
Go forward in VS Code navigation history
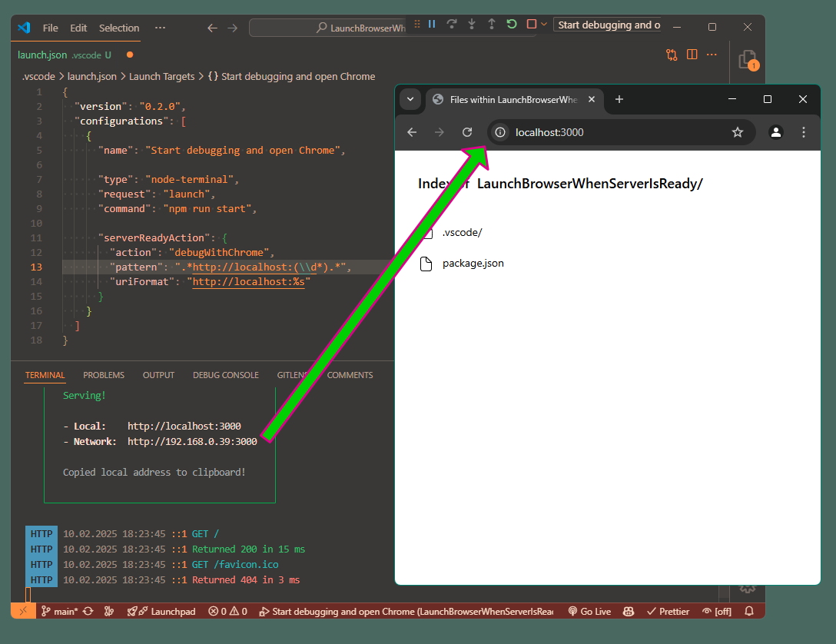click(233, 28)
